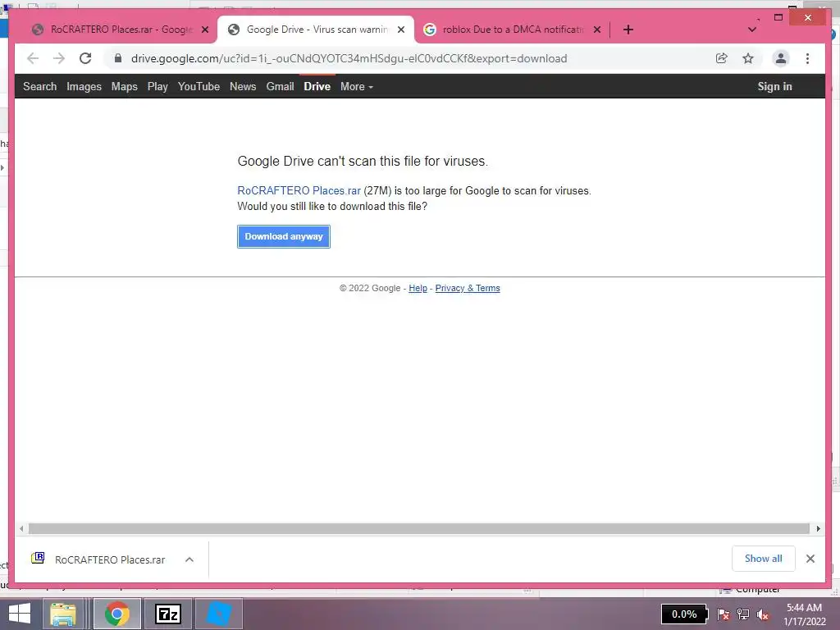The height and width of the screenshot is (630, 840).
Task: Open Gmail in the Google bar
Action: pos(281,86)
